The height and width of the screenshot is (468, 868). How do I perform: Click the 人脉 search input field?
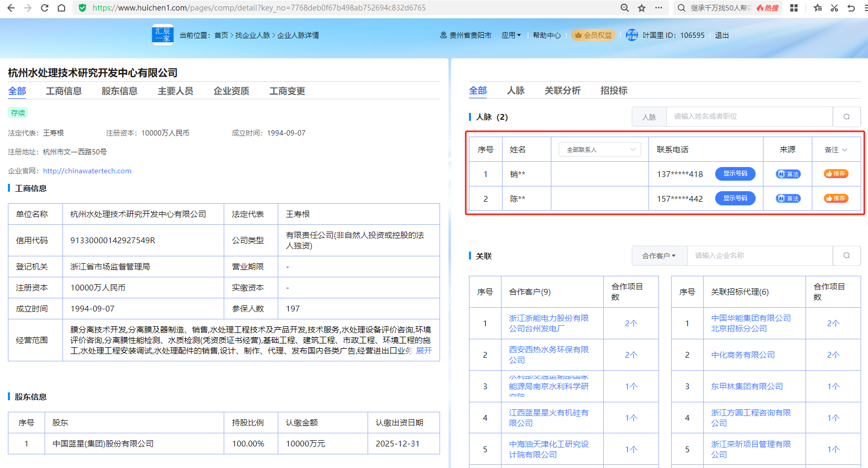click(x=749, y=117)
